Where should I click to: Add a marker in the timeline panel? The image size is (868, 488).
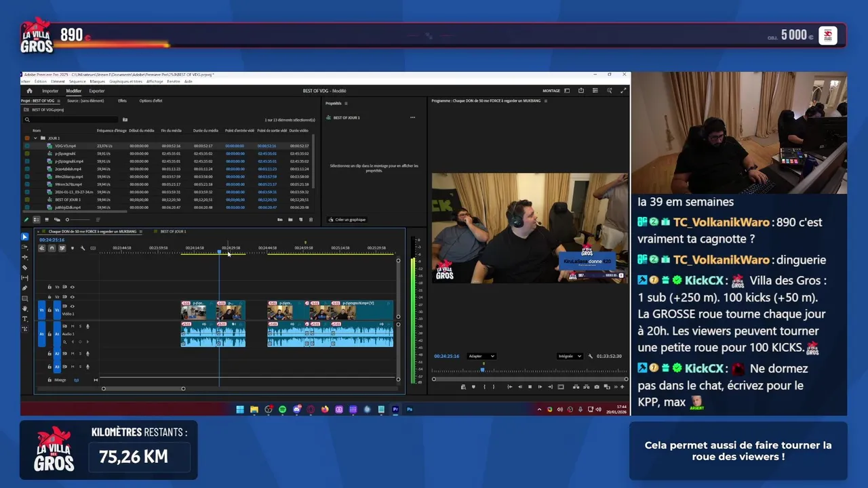(73, 248)
